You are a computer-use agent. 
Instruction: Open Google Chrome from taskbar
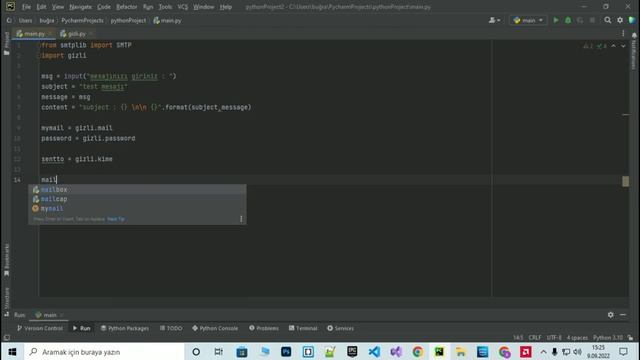click(x=418, y=351)
